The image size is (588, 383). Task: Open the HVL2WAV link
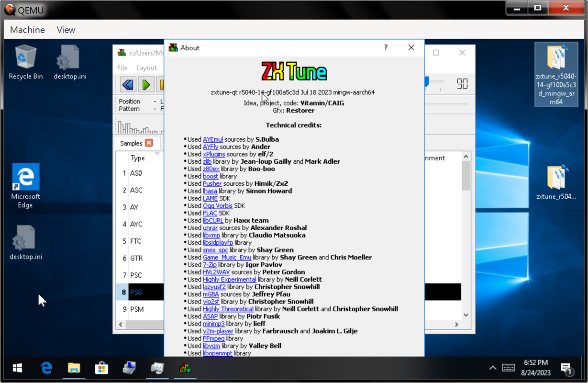[216, 272]
